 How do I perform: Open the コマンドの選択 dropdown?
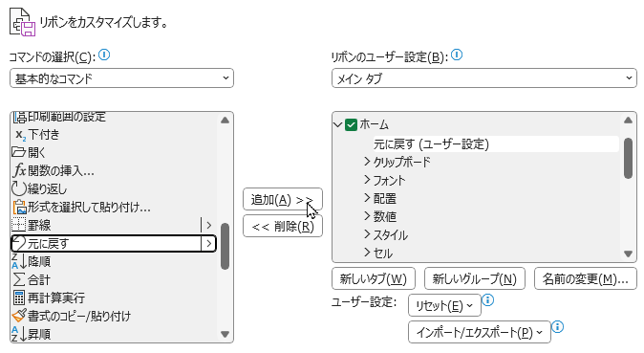click(x=121, y=78)
